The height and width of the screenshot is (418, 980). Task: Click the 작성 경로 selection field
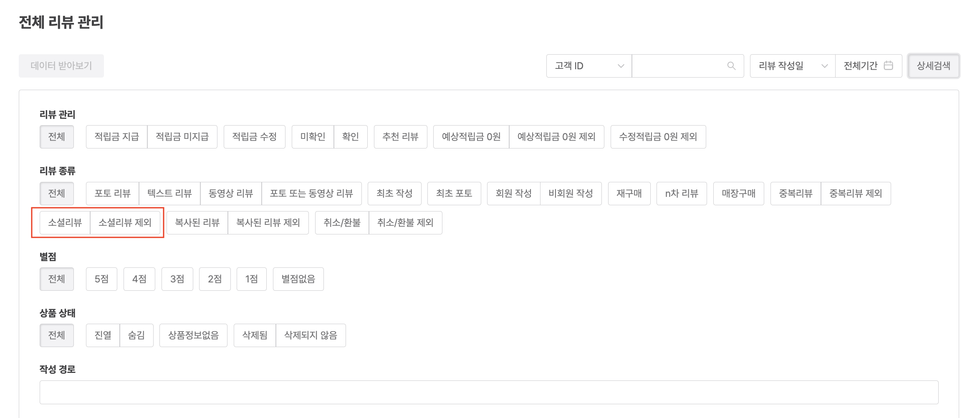(488, 392)
